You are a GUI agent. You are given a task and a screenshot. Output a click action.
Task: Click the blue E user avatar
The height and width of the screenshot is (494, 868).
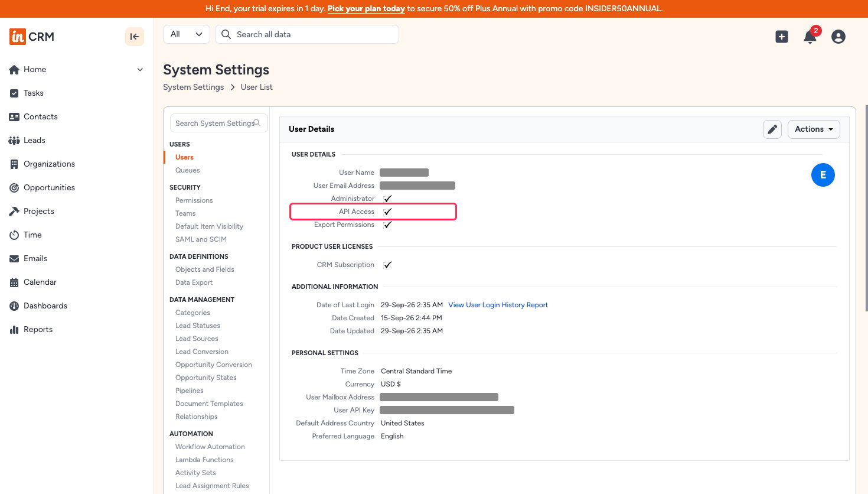[823, 175]
